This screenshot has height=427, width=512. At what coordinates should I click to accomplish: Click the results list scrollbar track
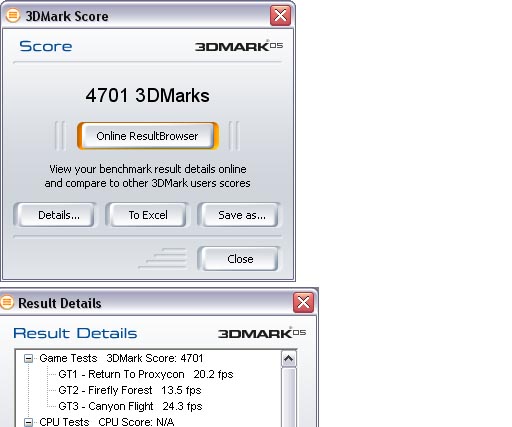[x=289, y=397]
